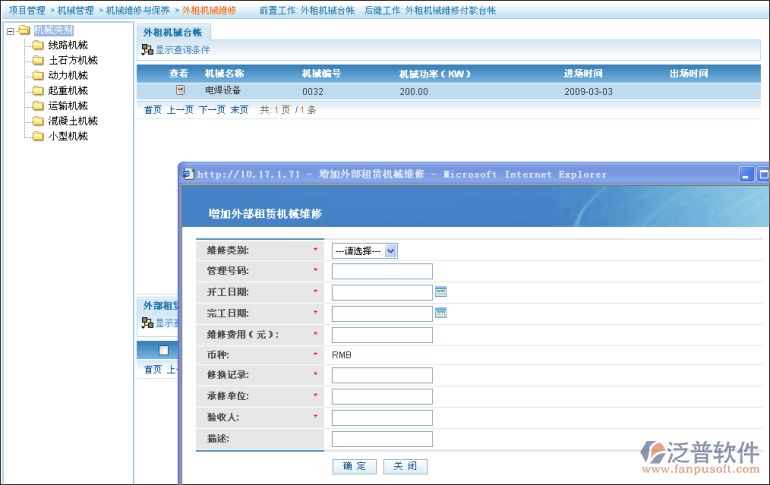Open the 完工日期 calendar picker icon
The height and width of the screenshot is (485, 770).
coord(440,313)
